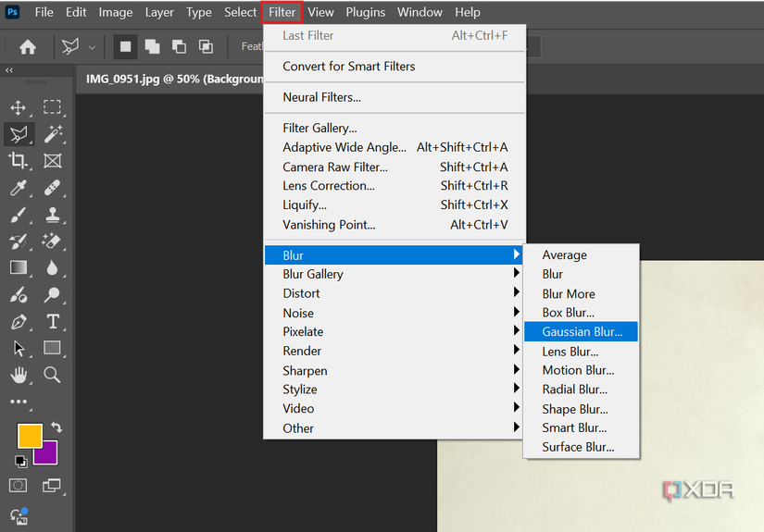Image resolution: width=764 pixels, height=532 pixels.
Task: Select the Magic Wand tool
Action: pos(53,134)
